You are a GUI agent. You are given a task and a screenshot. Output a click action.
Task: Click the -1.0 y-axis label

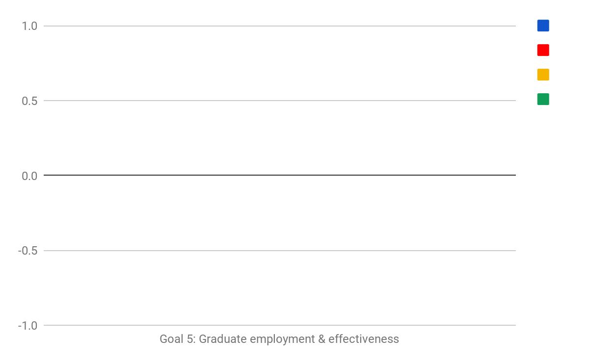[x=27, y=326]
